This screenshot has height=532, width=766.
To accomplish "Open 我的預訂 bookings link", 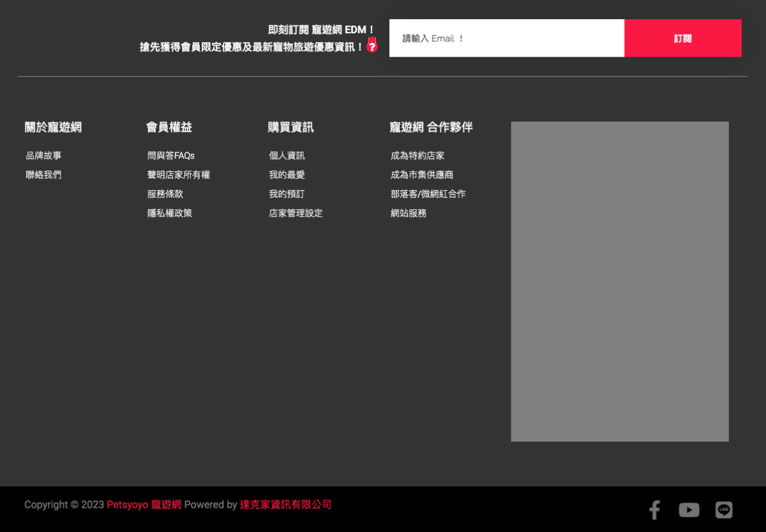I will click(x=287, y=194).
